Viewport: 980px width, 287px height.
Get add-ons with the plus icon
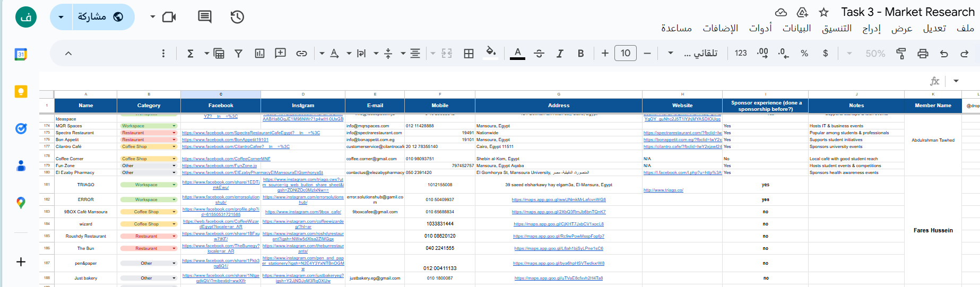(21, 262)
